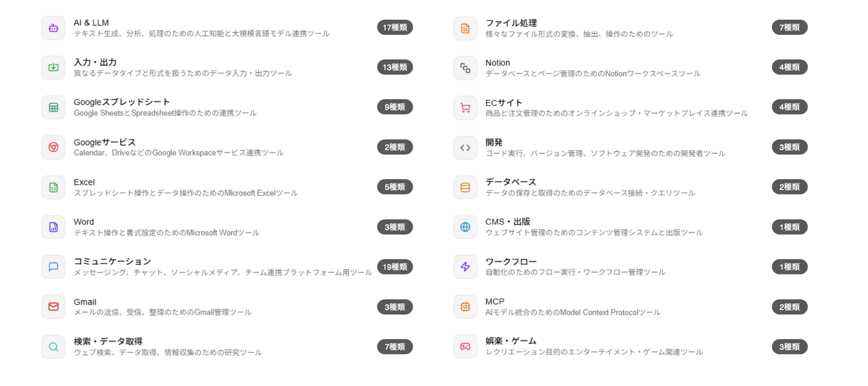Click the Gmail envelope icon
The image size is (868, 386).
(x=54, y=307)
